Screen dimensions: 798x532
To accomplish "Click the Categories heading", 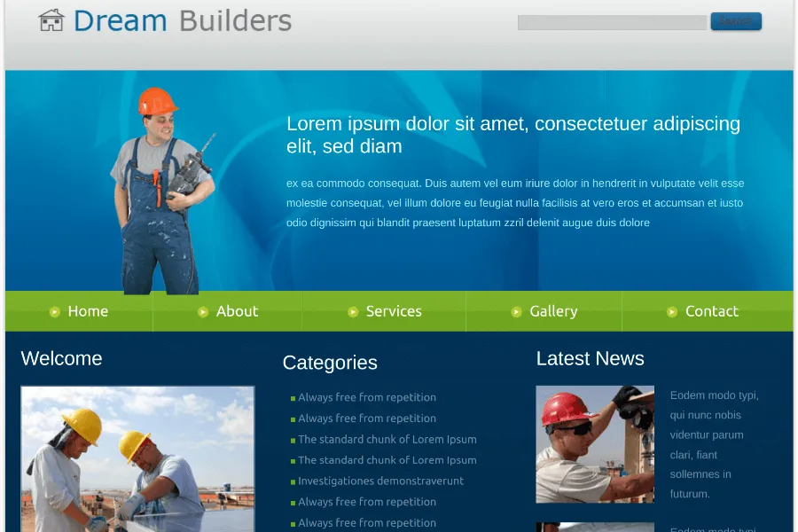I will (x=329, y=363).
